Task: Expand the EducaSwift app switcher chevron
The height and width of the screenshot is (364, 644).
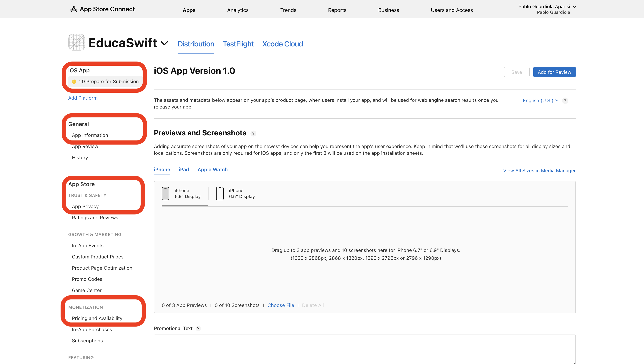Action: (164, 43)
